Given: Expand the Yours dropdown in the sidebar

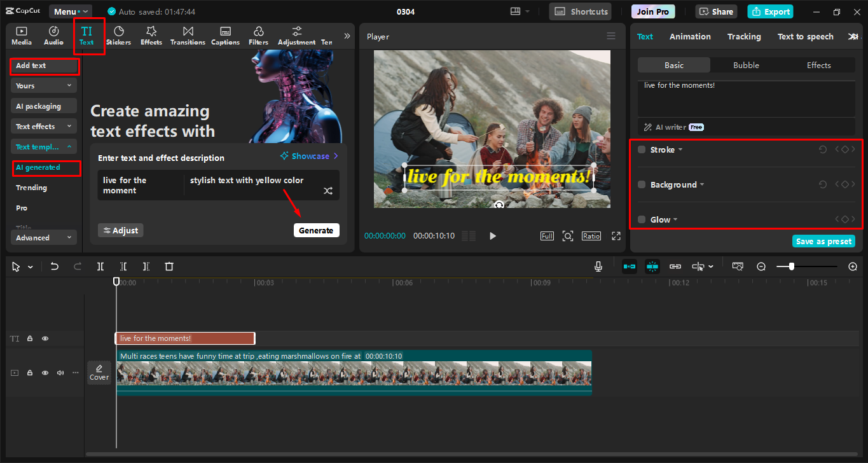Looking at the screenshot, I should coord(43,85).
